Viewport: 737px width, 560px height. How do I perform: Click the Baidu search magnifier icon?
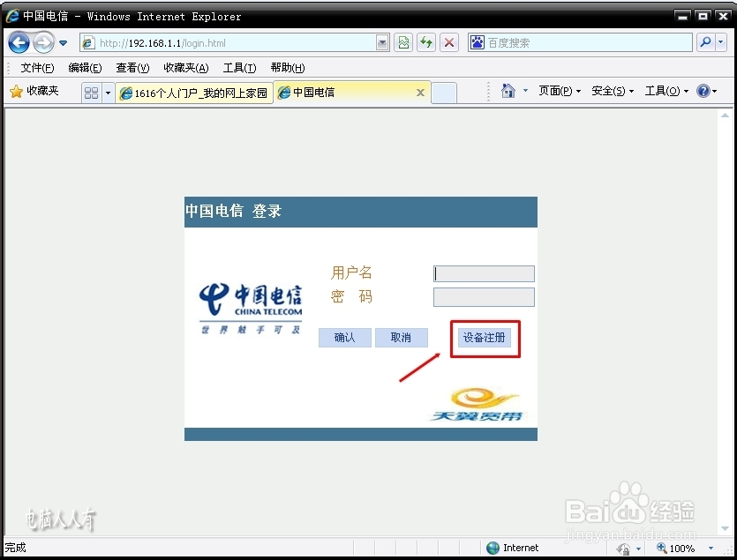point(706,41)
